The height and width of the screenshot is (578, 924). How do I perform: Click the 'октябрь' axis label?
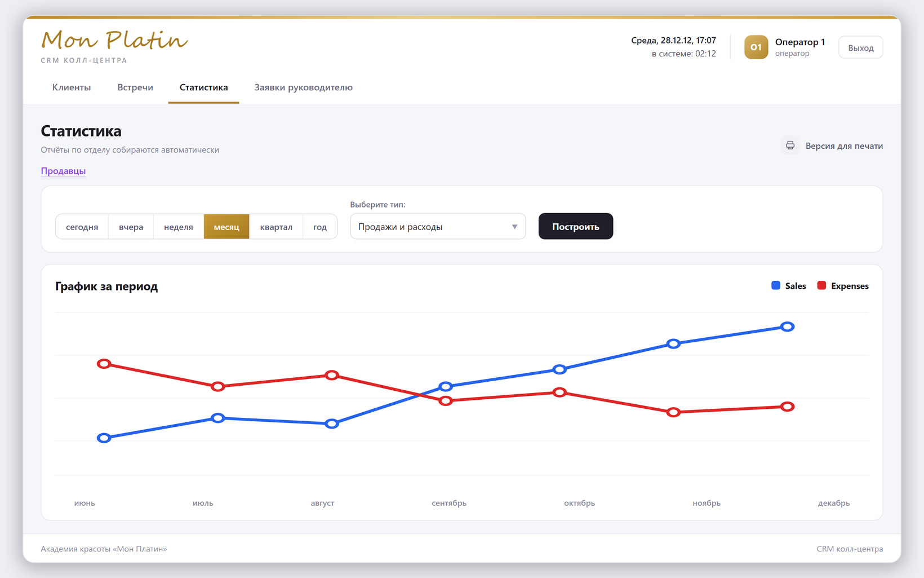pyautogui.click(x=579, y=503)
